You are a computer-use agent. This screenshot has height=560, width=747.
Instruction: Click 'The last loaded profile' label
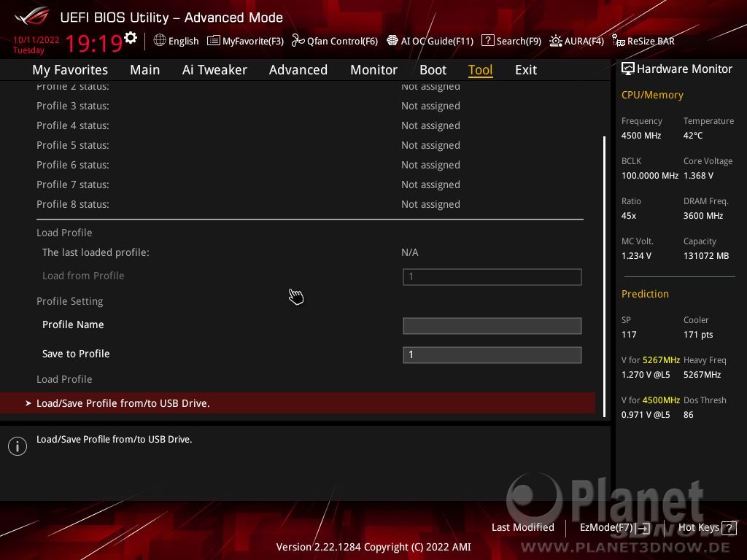[x=96, y=252]
